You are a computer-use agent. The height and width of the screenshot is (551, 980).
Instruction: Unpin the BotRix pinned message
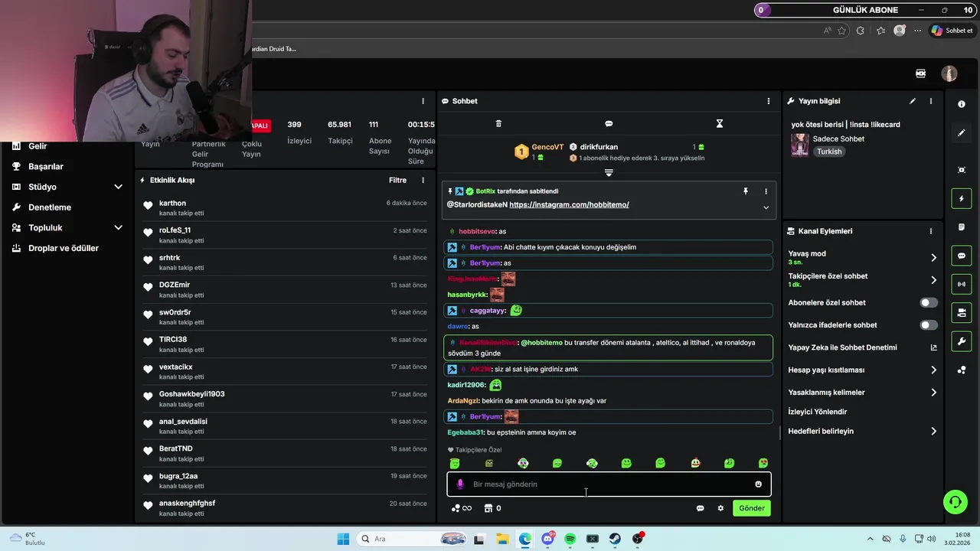[745, 191]
